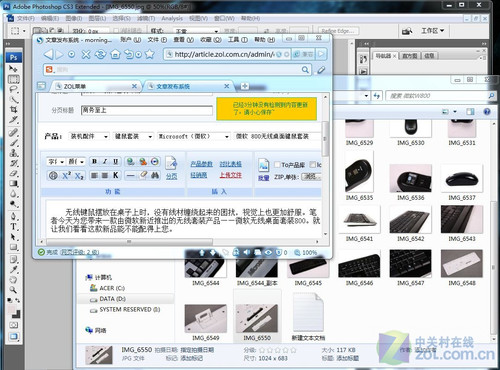This screenshot has width=500, height=370.
Task: Select DATA (D:) drive in Explorer tree
Action: pos(113,299)
